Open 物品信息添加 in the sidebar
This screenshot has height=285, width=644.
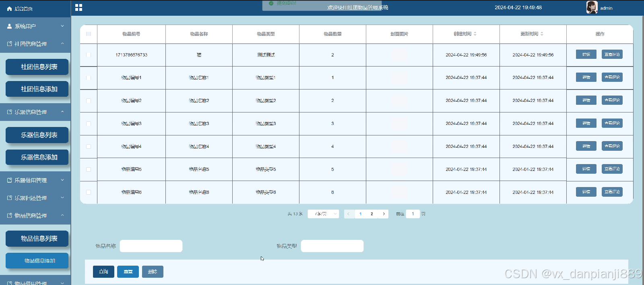pyautogui.click(x=37, y=261)
